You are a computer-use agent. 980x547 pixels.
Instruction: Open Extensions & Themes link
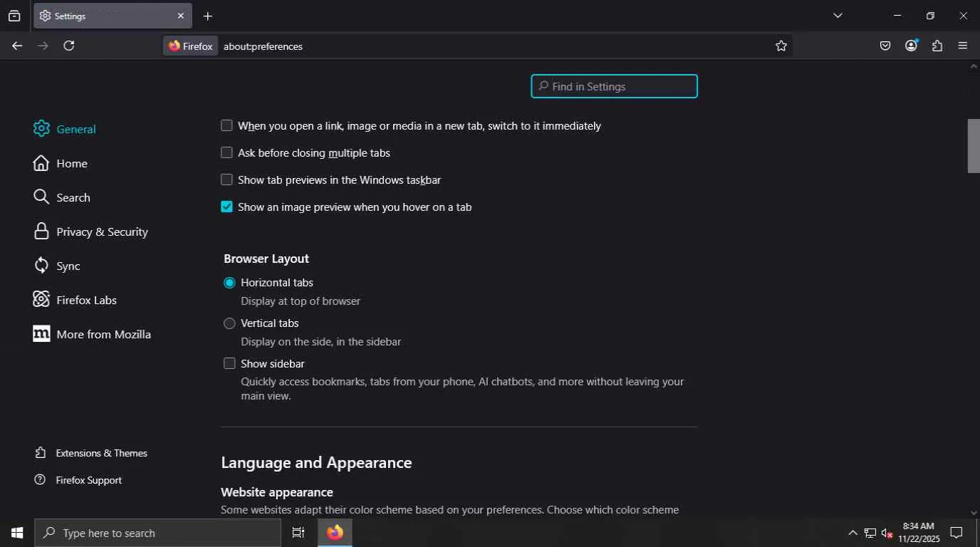(101, 453)
